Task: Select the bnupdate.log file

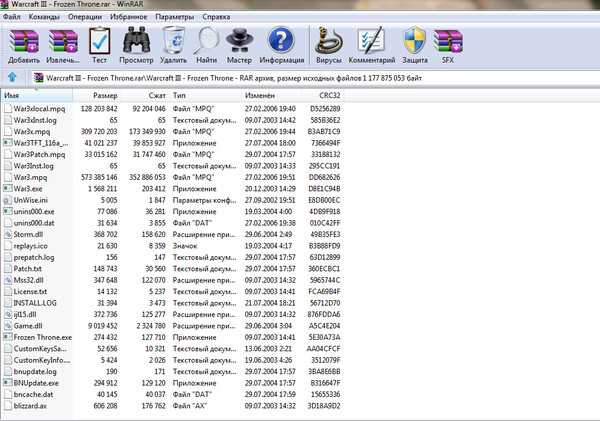Action: (35, 371)
